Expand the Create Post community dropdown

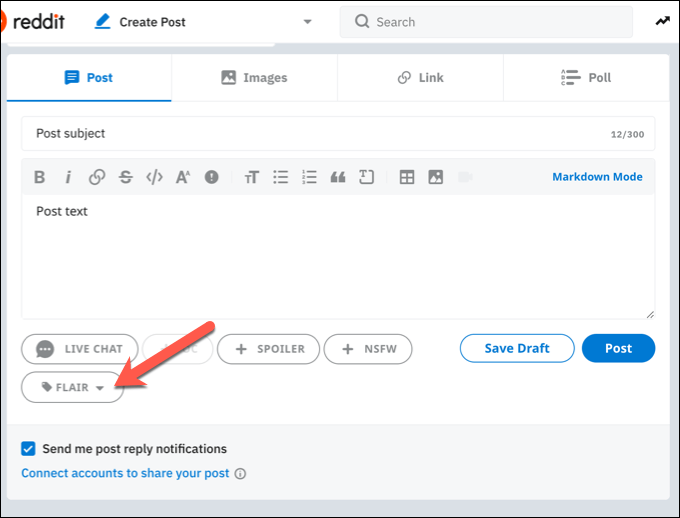[x=307, y=22]
